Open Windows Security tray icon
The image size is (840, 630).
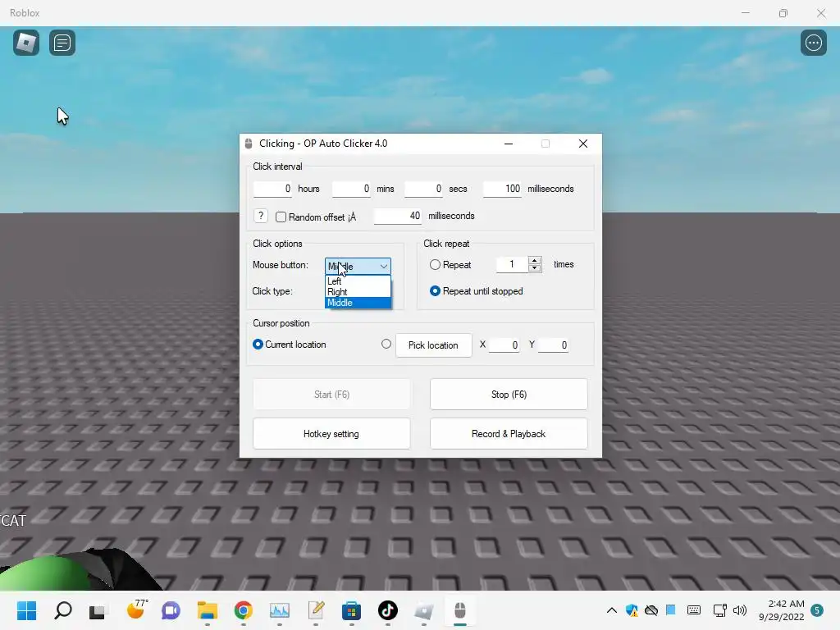(632, 610)
